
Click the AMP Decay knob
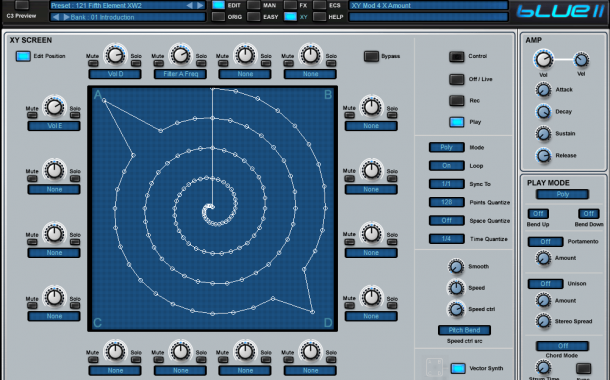[543, 112]
